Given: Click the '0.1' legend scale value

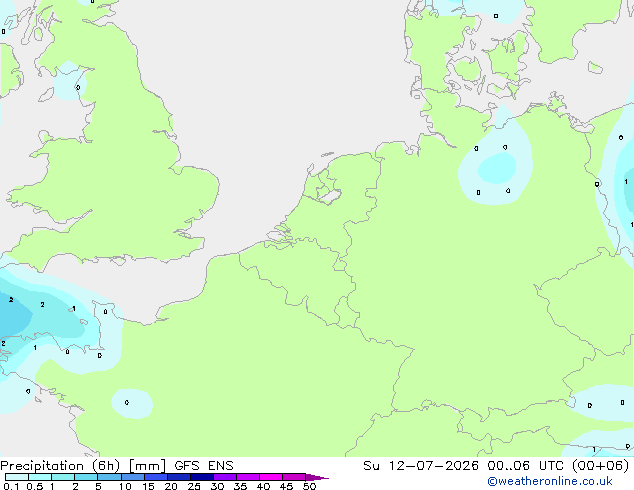Looking at the screenshot, I should [x=11, y=486].
